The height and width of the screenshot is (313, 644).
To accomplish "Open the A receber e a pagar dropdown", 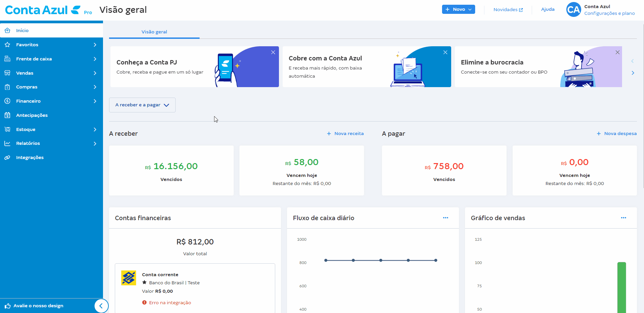I will click(142, 105).
